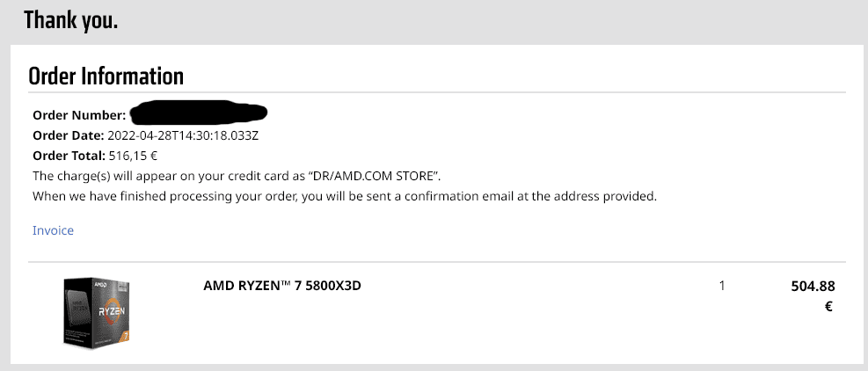The image size is (868, 371).
Task: Click the order date timestamp value
Action: tap(183, 135)
